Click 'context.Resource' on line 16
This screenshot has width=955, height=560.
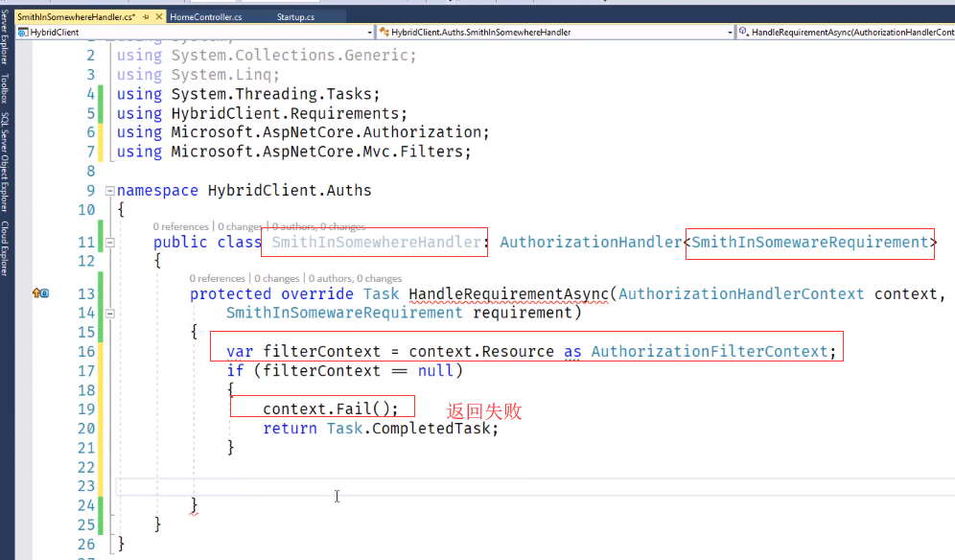click(x=481, y=352)
